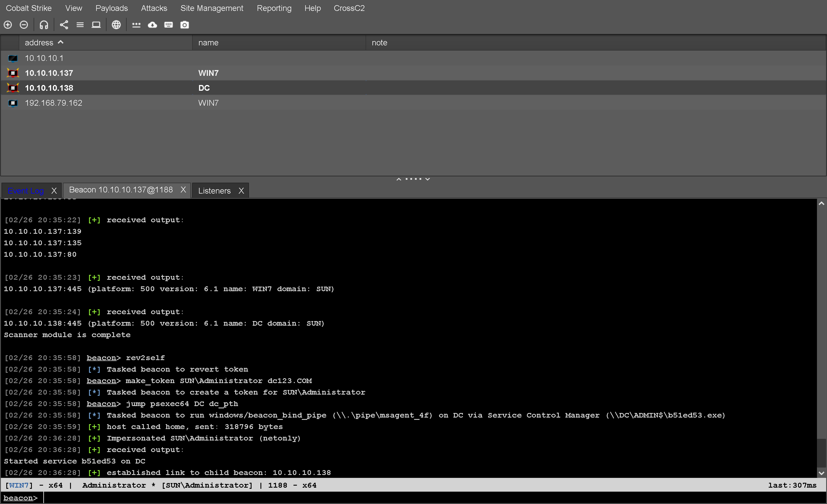Show the target table laptop icon

pyautogui.click(x=96, y=25)
